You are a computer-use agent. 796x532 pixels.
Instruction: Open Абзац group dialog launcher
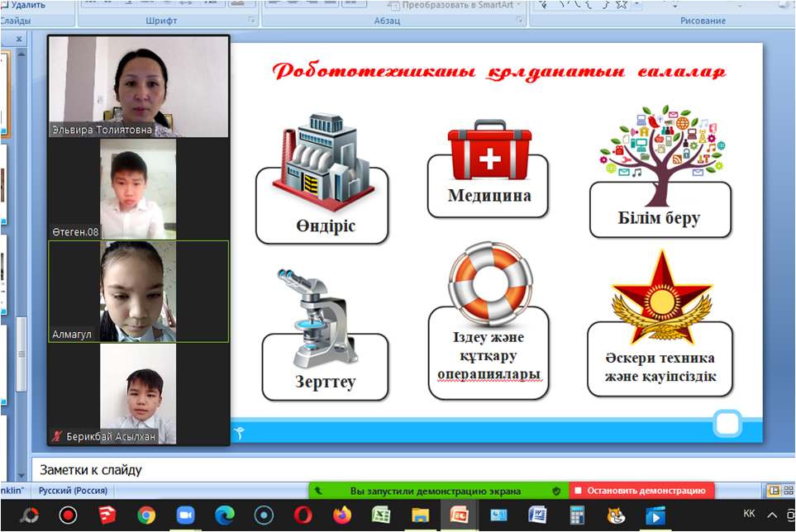click(519, 20)
